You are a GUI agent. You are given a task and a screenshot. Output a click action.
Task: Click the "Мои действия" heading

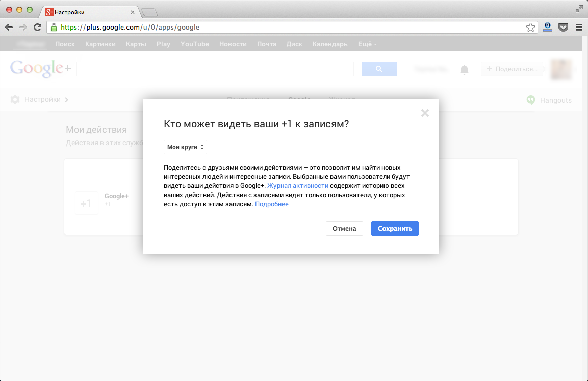(96, 129)
